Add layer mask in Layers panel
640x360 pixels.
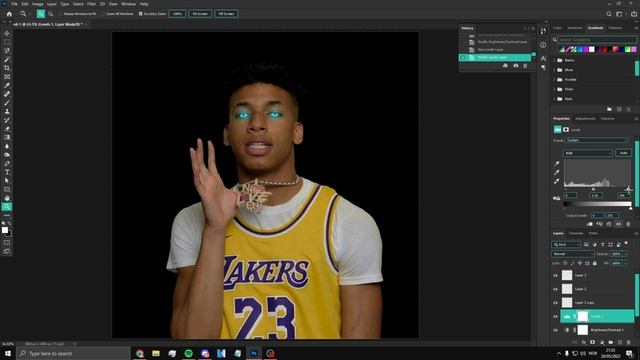pyautogui.click(x=593, y=342)
